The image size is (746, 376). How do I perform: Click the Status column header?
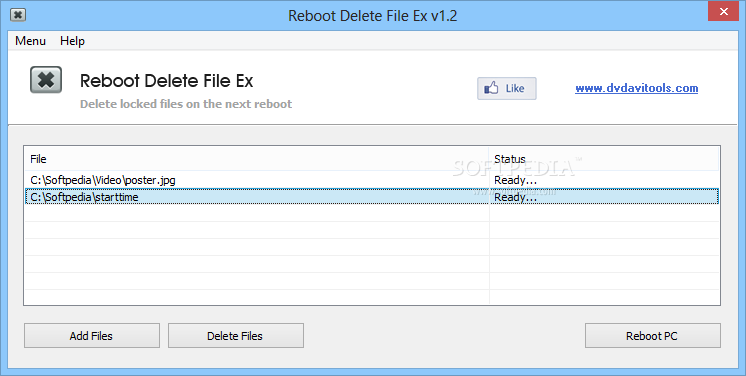[604, 159]
